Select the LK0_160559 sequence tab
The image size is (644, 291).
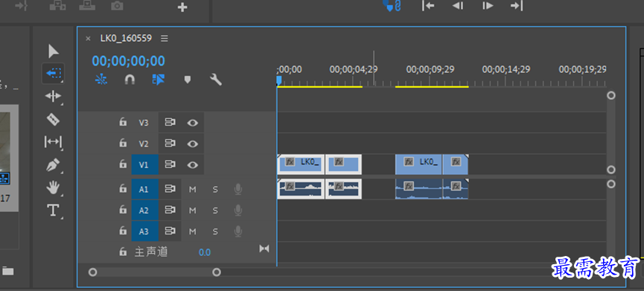point(126,38)
